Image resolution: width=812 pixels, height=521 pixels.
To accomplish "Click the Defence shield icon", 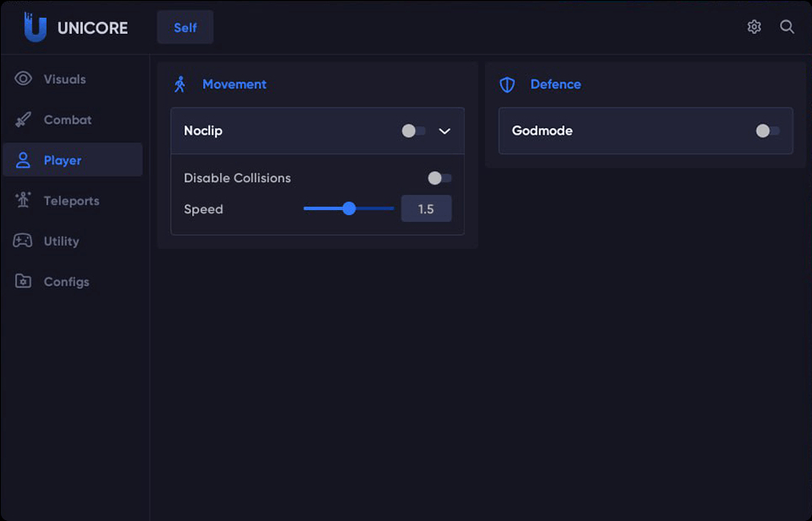I will 507,85.
